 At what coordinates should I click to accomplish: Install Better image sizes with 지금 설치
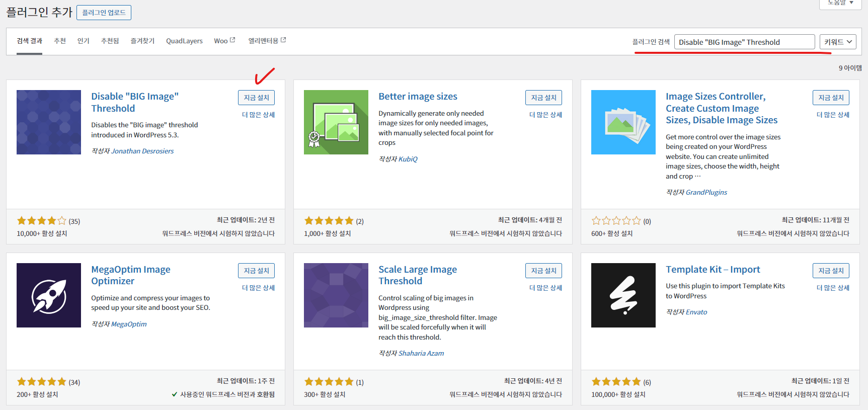click(543, 98)
